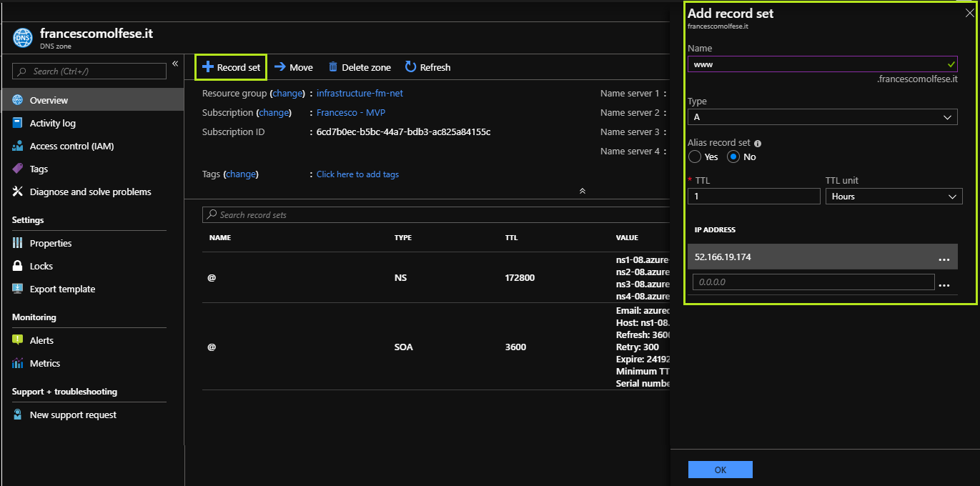Click the sidebar Search (Ctrl+/) box
This screenshot has height=486, width=980.
pos(89,71)
